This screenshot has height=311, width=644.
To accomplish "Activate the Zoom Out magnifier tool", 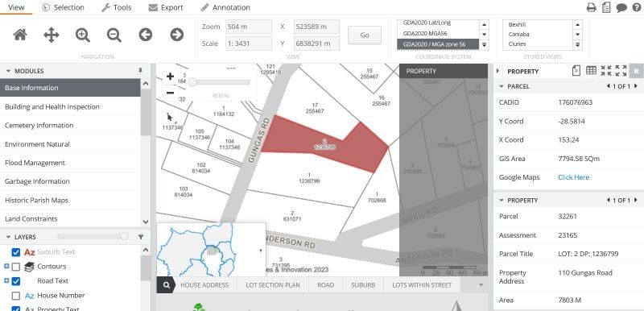I will coord(114,35).
